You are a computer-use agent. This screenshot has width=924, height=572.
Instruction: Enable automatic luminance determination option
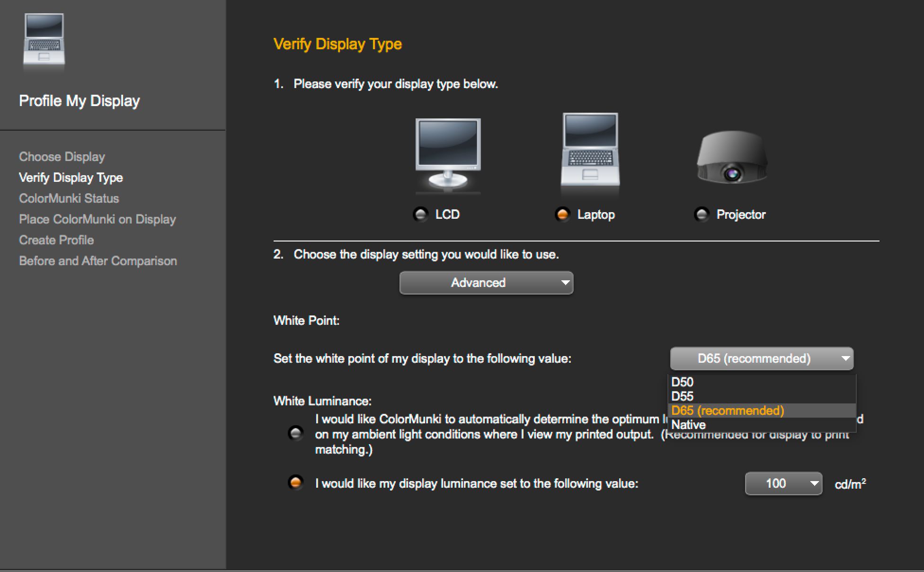(296, 433)
